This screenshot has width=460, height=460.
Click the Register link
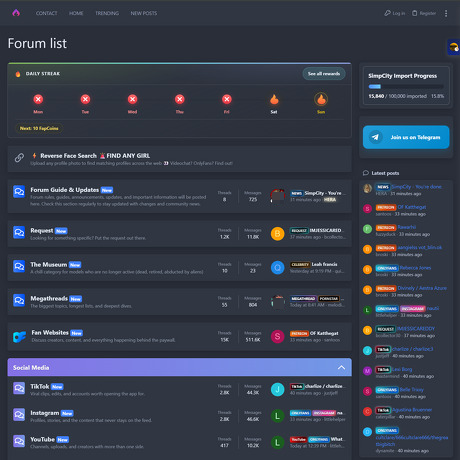pos(424,13)
